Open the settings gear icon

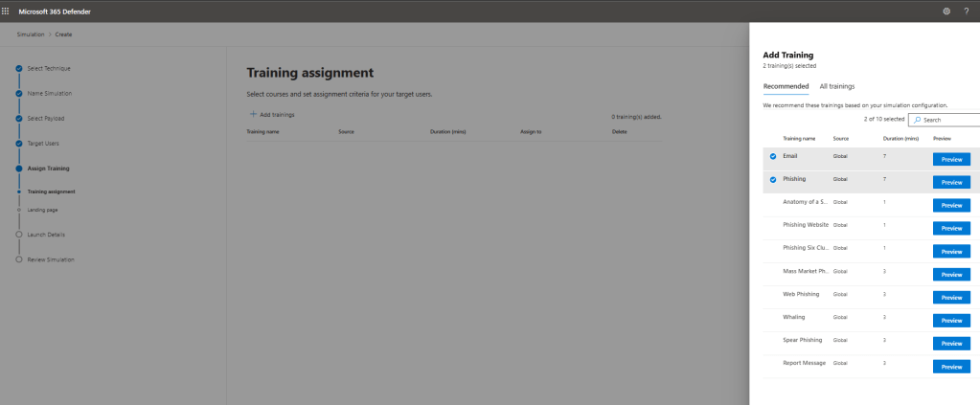click(x=946, y=11)
